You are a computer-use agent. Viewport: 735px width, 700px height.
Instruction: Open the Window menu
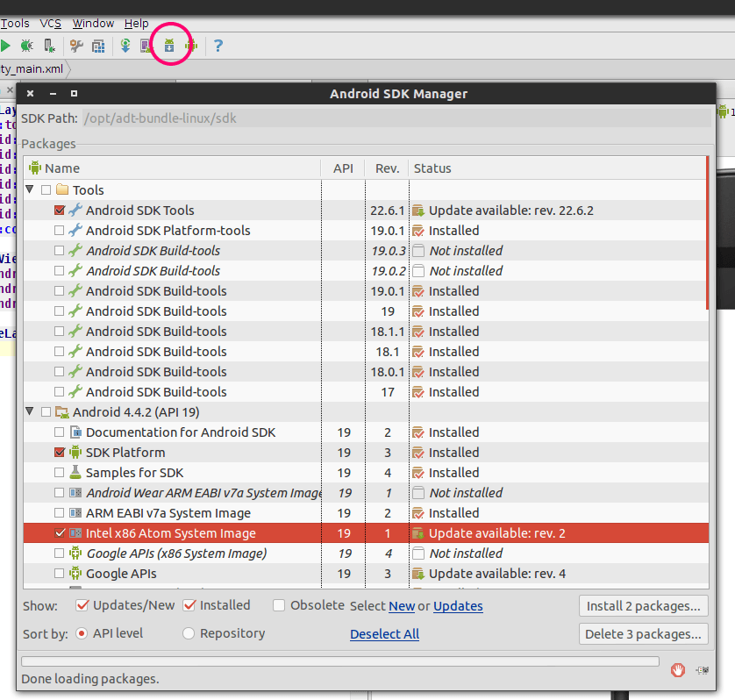(x=93, y=23)
